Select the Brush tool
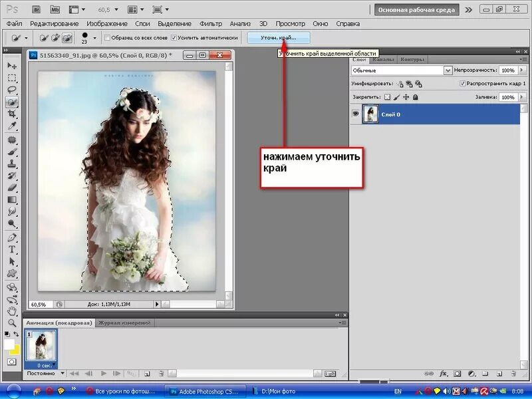Viewport: 532px width, 399px height. pos(12,152)
